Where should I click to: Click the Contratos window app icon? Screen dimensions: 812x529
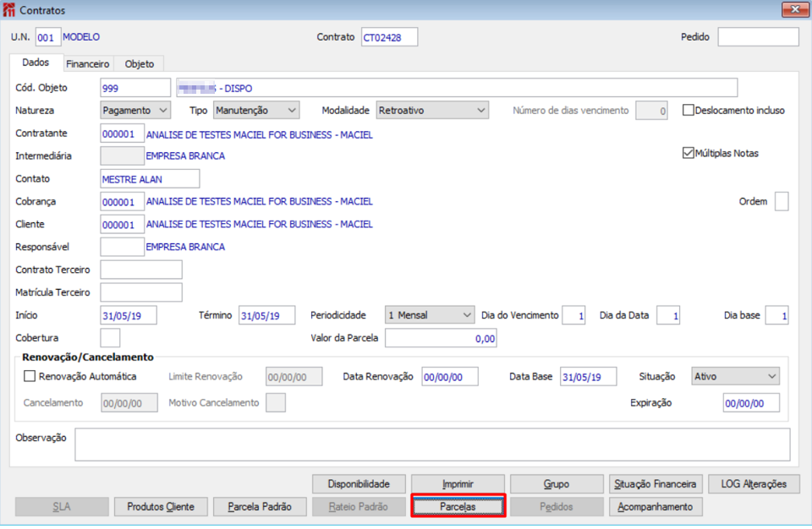(x=8, y=10)
